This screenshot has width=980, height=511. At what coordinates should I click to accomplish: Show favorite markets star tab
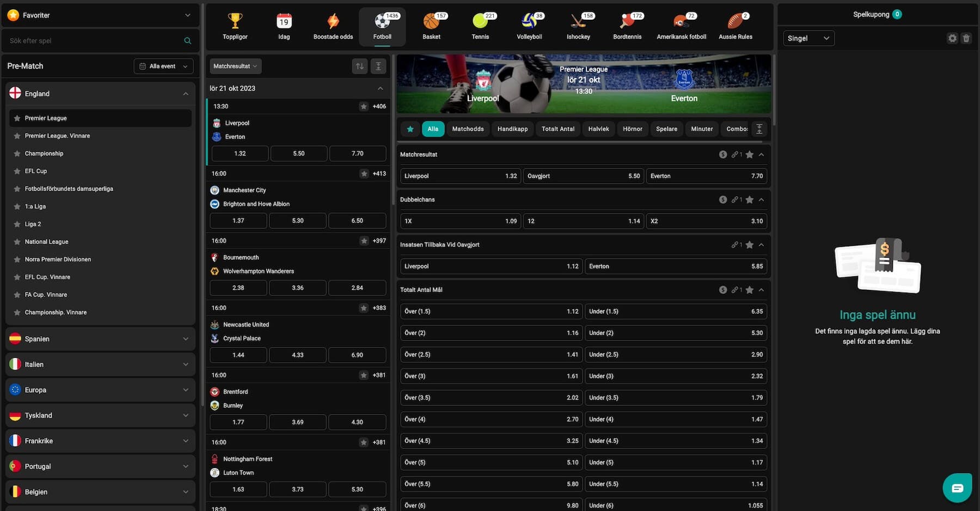click(x=410, y=129)
